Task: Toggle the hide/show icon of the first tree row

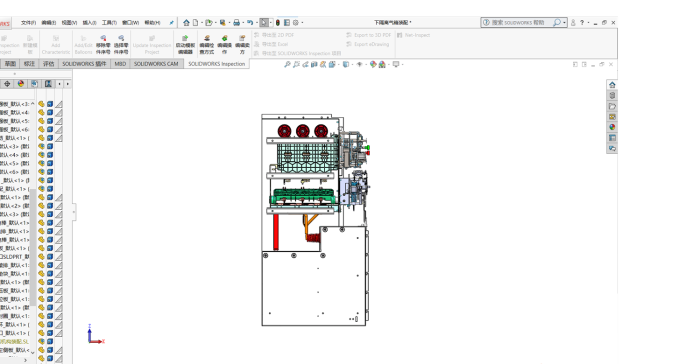Action: pos(41,104)
